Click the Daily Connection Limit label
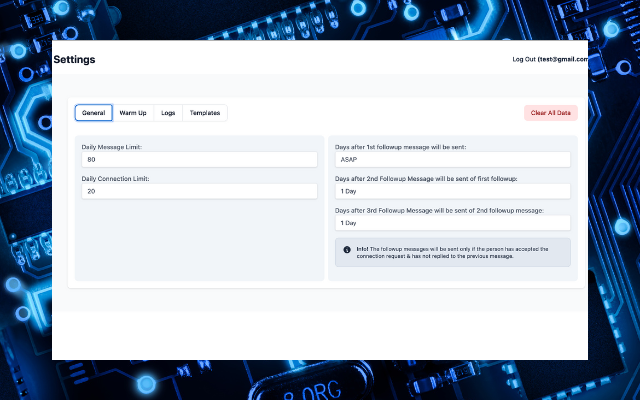Viewport: 640px width, 400px height. (116, 179)
